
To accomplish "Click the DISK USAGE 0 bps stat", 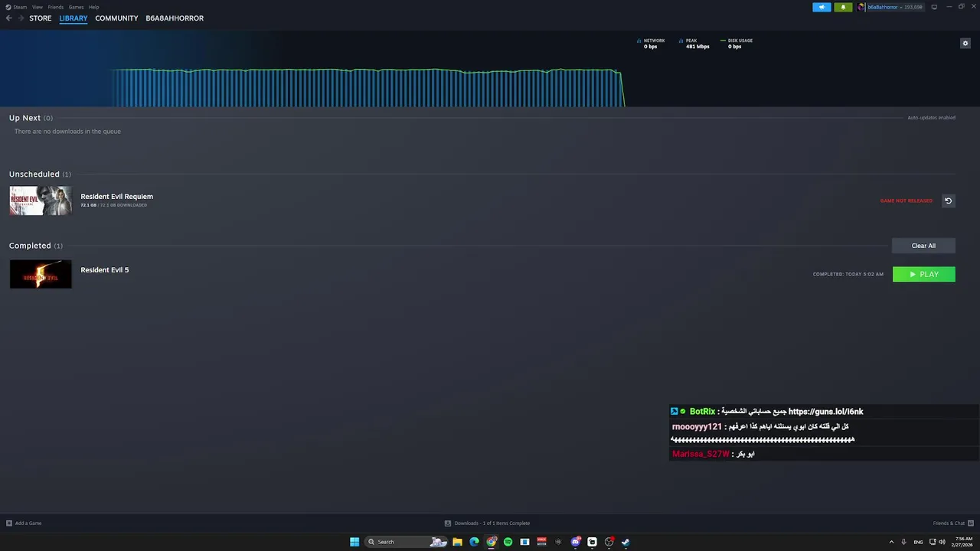I will click(737, 44).
